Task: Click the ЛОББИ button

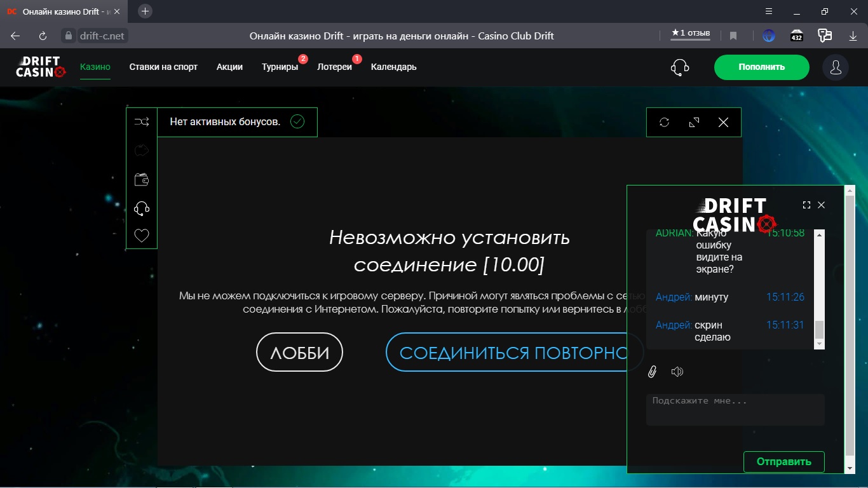Action: click(299, 352)
